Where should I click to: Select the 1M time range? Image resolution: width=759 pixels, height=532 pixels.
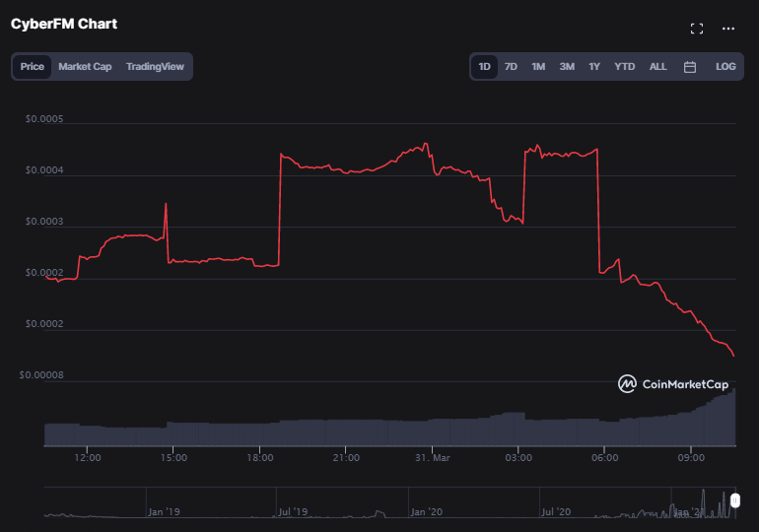tap(538, 67)
